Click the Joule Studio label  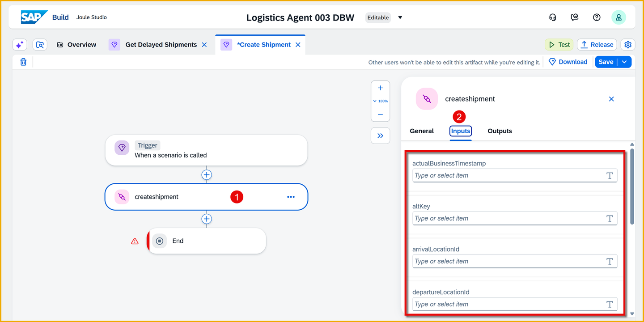click(x=92, y=17)
